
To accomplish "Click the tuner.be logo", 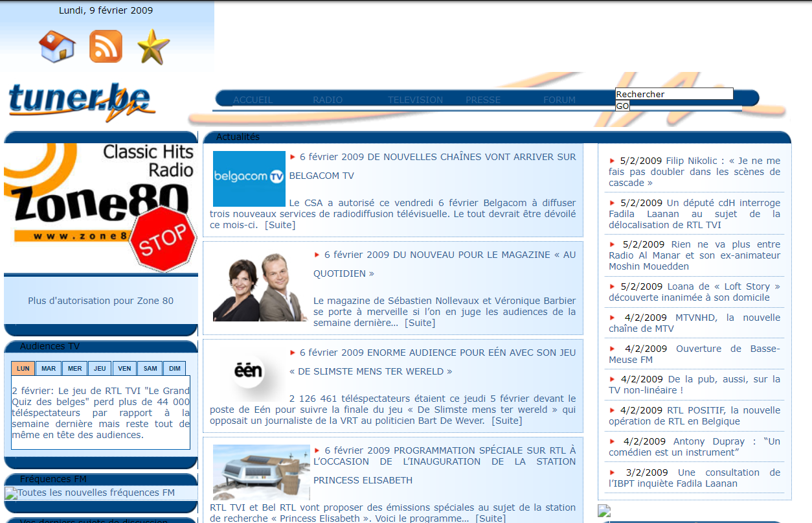I will pos(82,102).
